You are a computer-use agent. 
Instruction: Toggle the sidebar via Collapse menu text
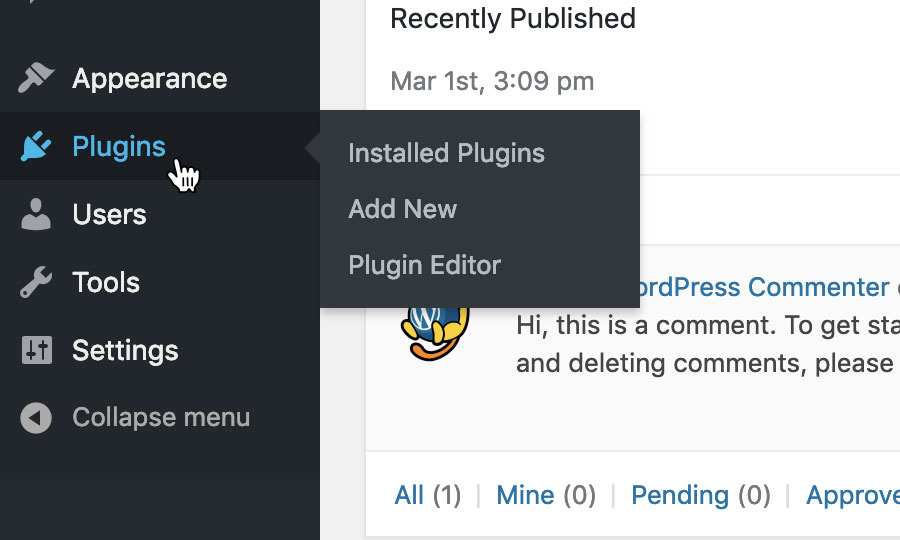161,418
